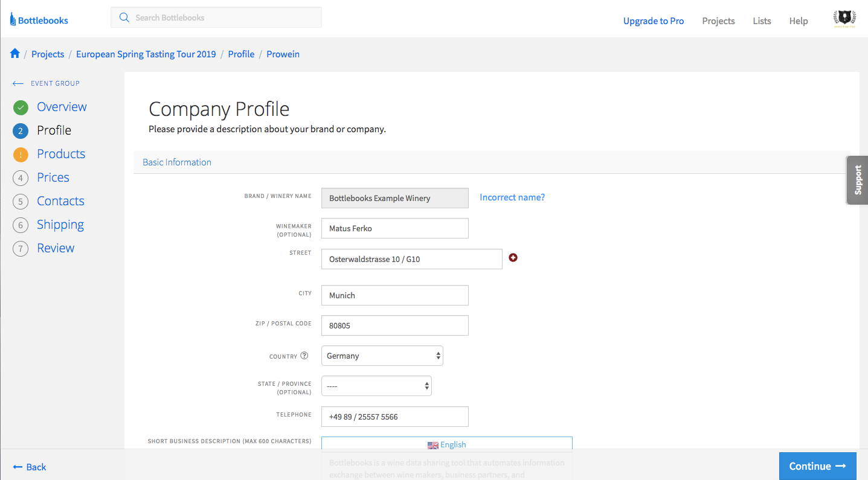Viewport: 868px width, 480px height.
Task: Focus the Search Bottlebooks field
Action: [216, 18]
